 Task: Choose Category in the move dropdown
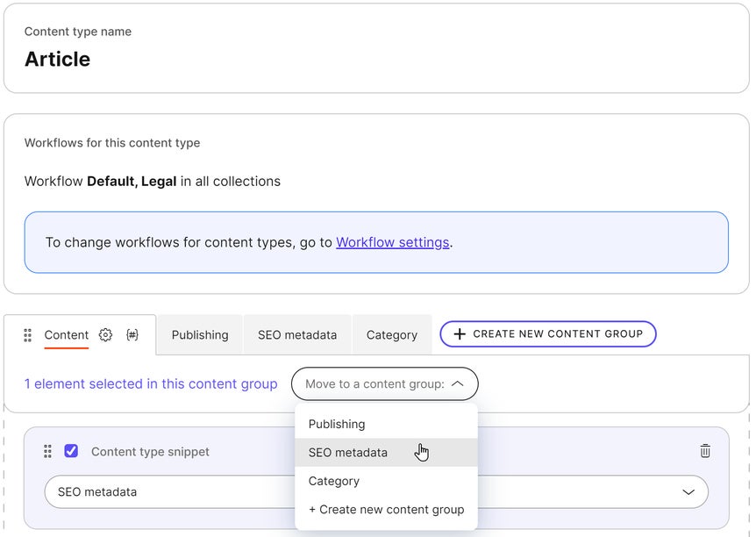pos(386,481)
